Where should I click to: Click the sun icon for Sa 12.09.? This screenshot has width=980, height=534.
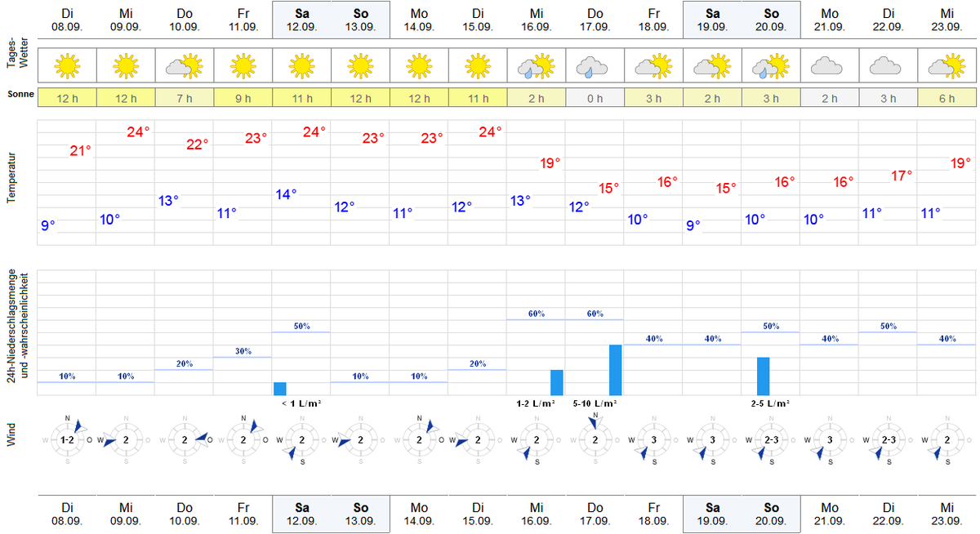point(301,65)
